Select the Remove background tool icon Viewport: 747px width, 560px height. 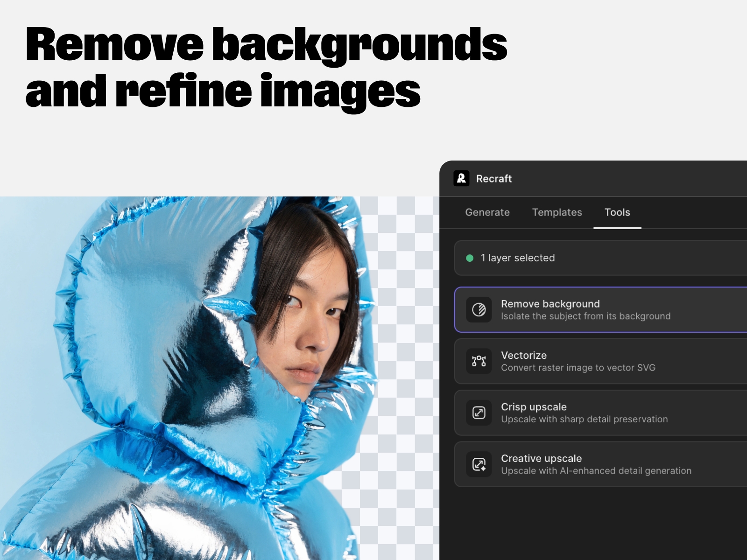click(478, 309)
